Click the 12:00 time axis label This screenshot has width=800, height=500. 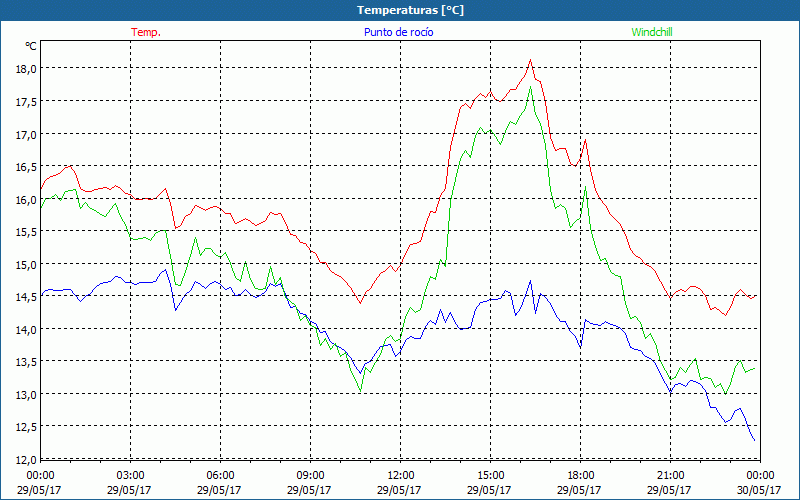[x=401, y=476]
